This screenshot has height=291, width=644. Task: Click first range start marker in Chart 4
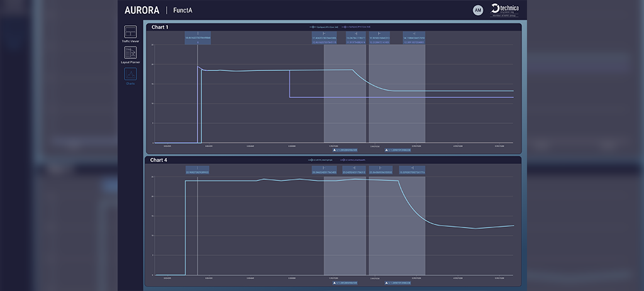[x=325, y=170]
